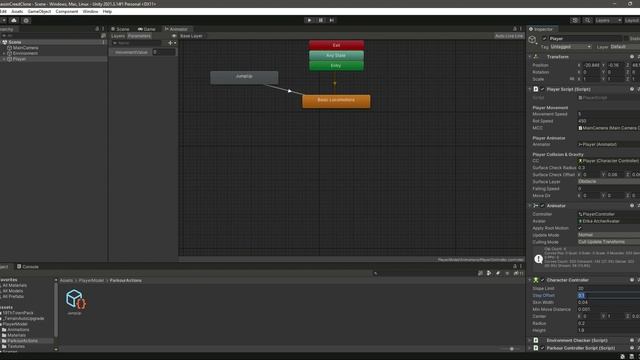Toggle the Auto Live Link button
Viewport: 640px width, 360px height.
point(509,36)
